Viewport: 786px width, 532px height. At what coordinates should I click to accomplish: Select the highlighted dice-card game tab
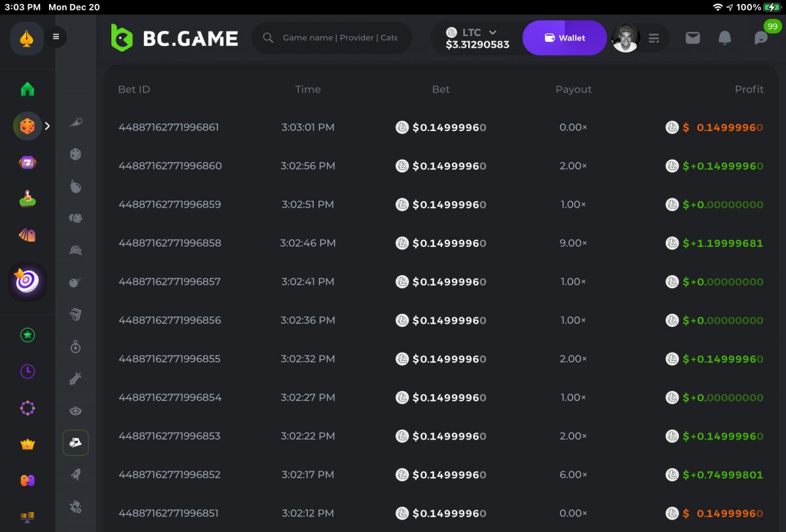click(76, 443)
